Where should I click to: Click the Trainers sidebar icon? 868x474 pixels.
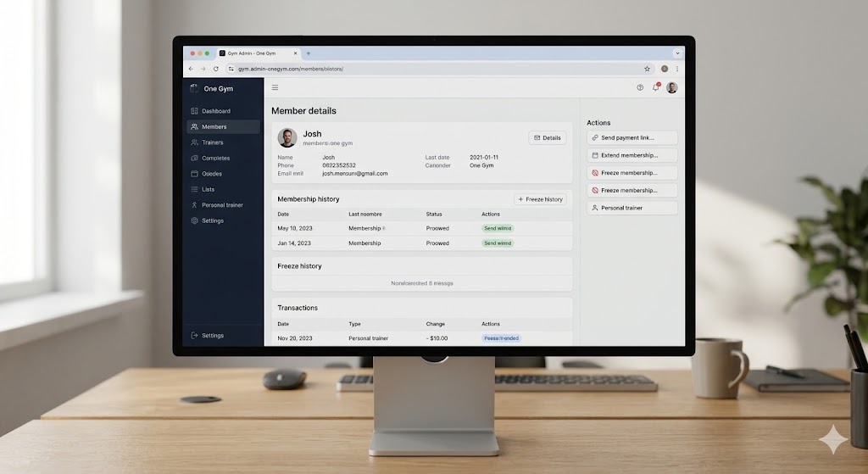coord(194,142)
